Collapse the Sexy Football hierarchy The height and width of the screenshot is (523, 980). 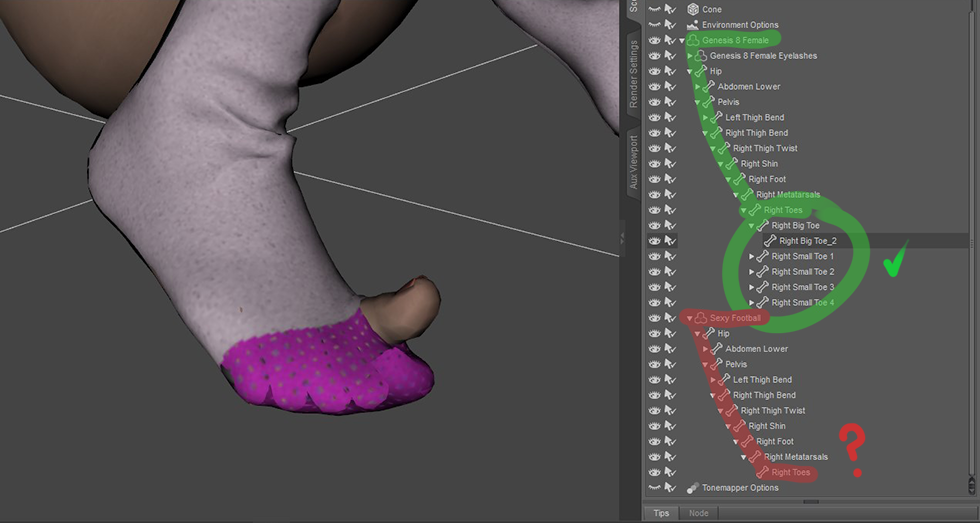coord(689,318)
